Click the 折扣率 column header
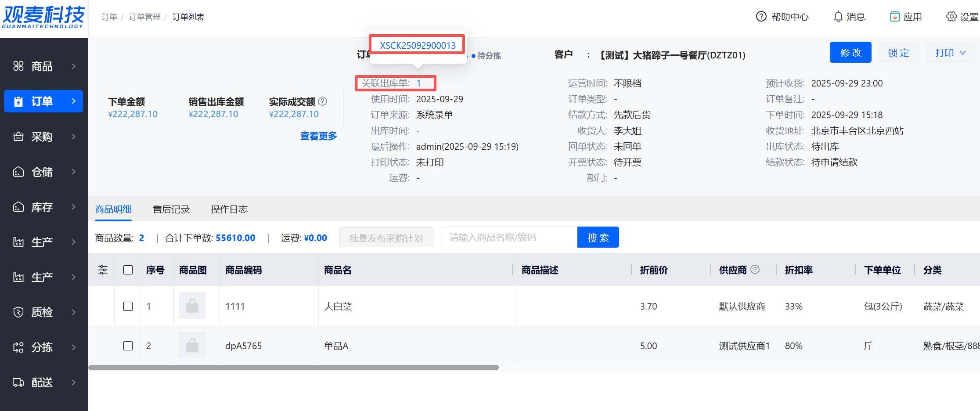 pos(799,270)
